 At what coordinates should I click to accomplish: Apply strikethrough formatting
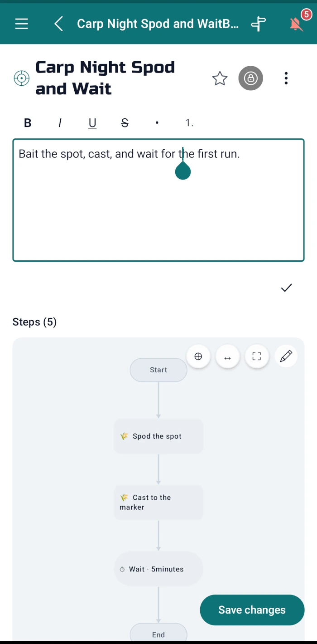click(x=125, y=123)
